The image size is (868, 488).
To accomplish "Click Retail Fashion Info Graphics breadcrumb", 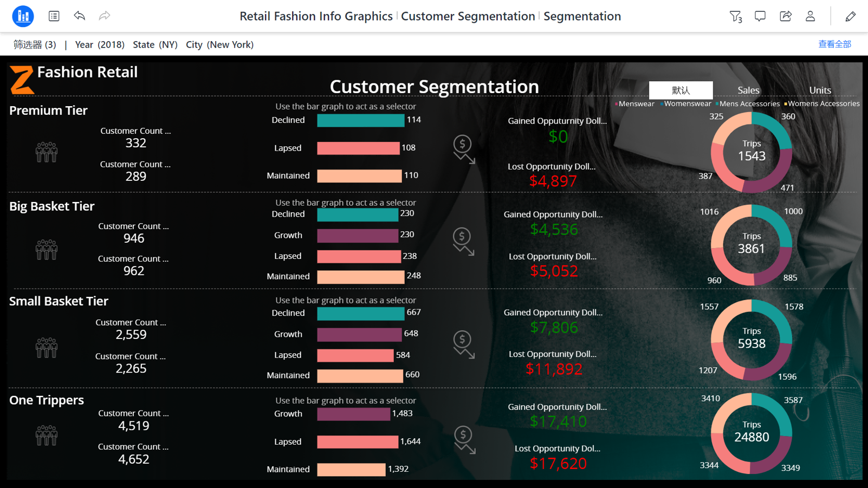I will click(316, 16).
